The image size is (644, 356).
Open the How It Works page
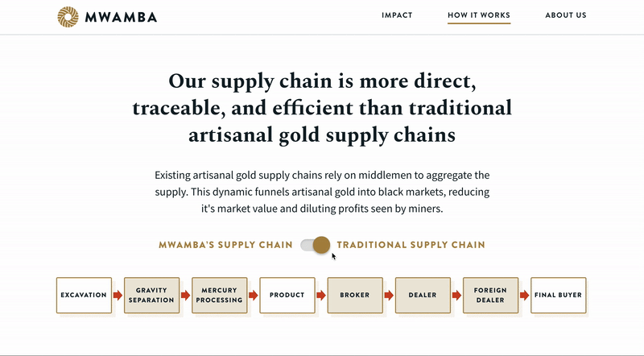[479, 15]
